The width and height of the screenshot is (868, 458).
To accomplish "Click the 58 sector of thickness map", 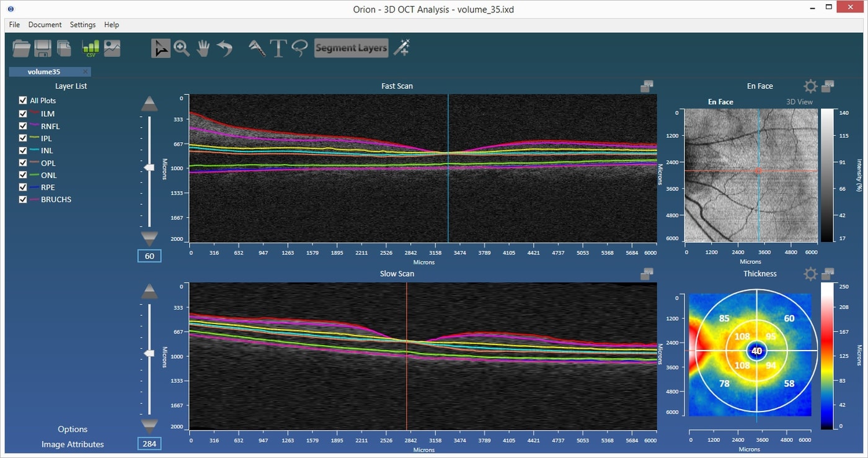I will point(789,384).
